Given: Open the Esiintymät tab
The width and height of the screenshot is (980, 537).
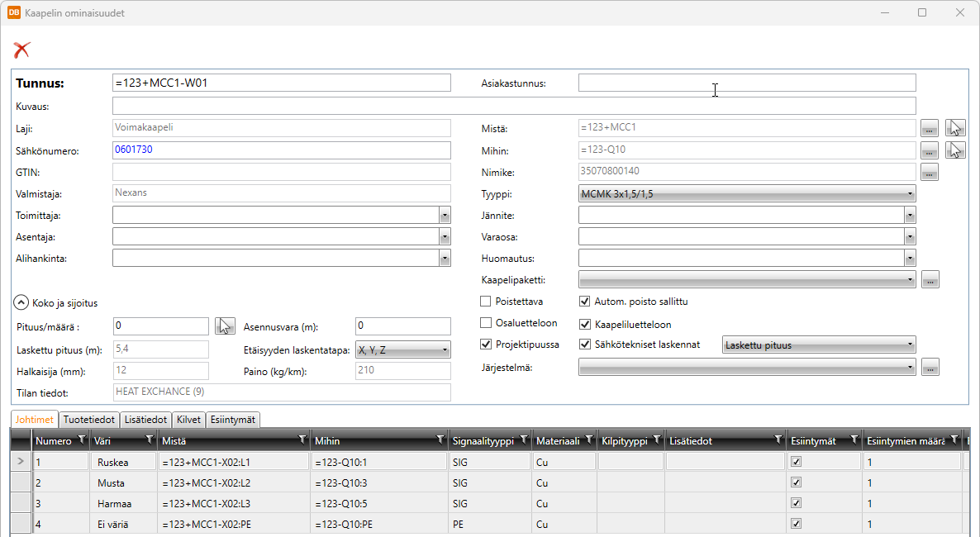Looking at the screenshot, I should coord(232,420).
